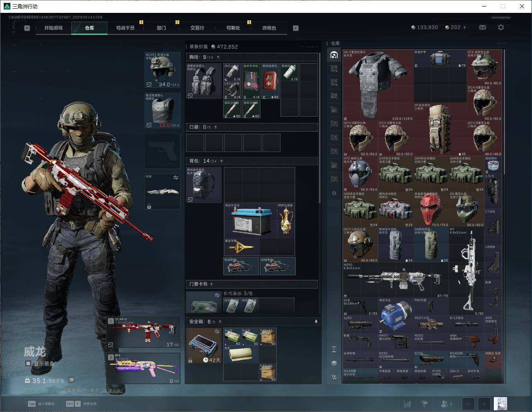Open the friends list icon in bottom bar
The width and height of the screenshot is (532, 412).
444,404
